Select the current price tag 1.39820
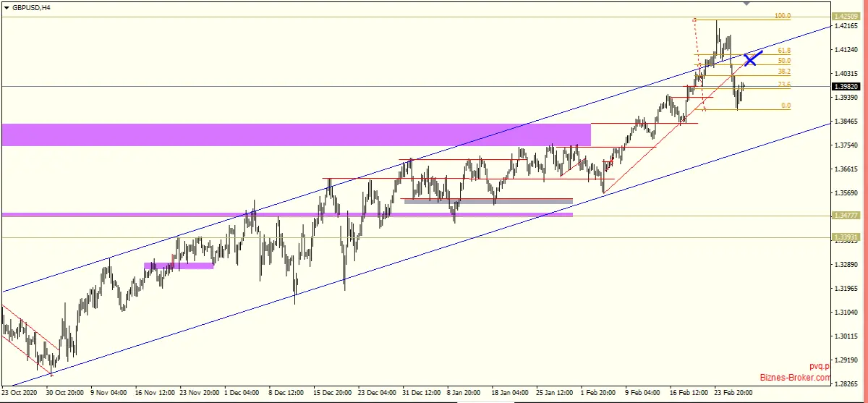The width and height of the screenshot is (868, 403). click(x=845, y=86)
